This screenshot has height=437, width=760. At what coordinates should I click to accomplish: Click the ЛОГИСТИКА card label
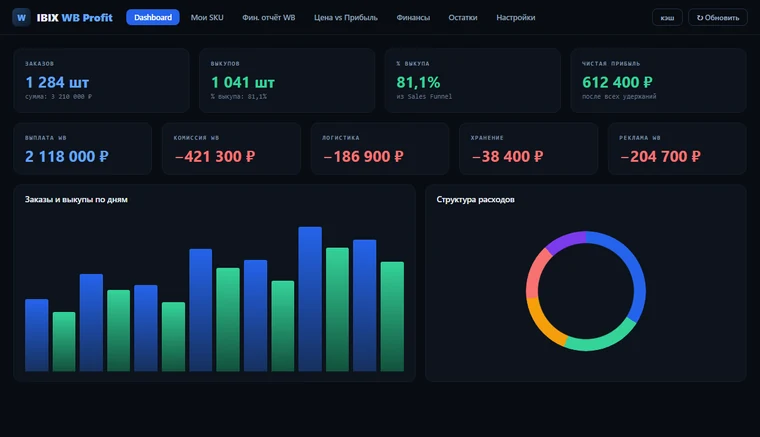(x=341, y=138)
